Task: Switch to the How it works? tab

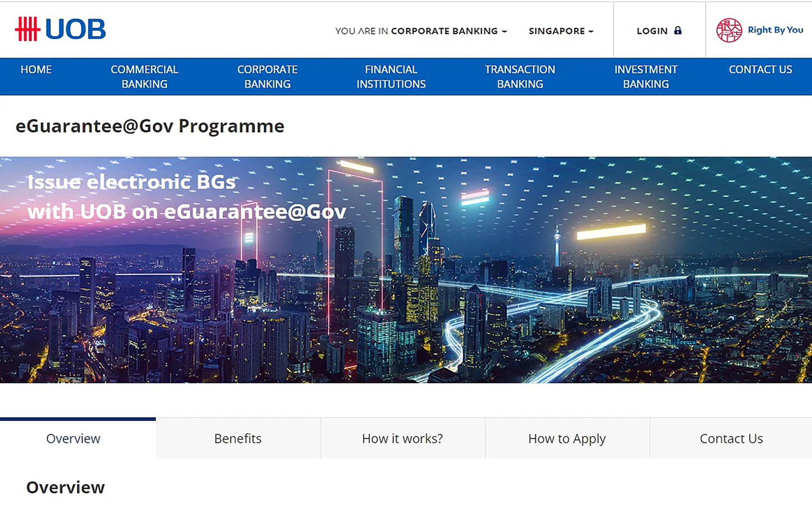Action: click(x=403, y=438)
